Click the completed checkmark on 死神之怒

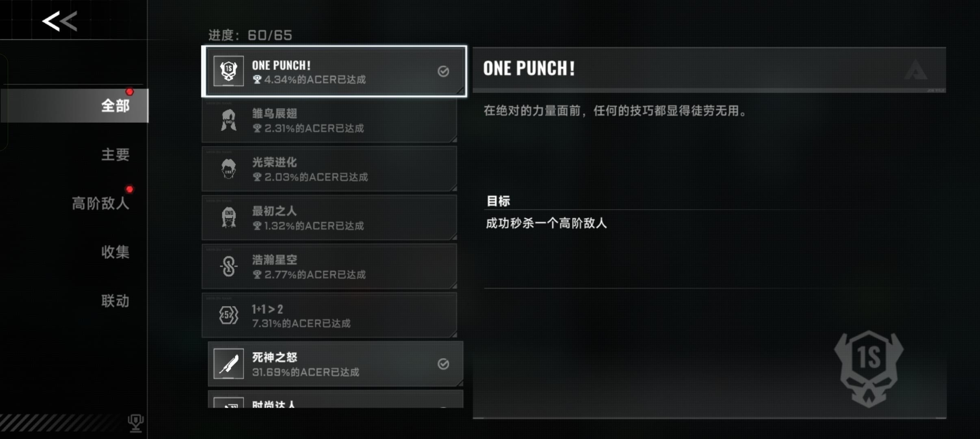pyautogui.click(x=443, y=364)
